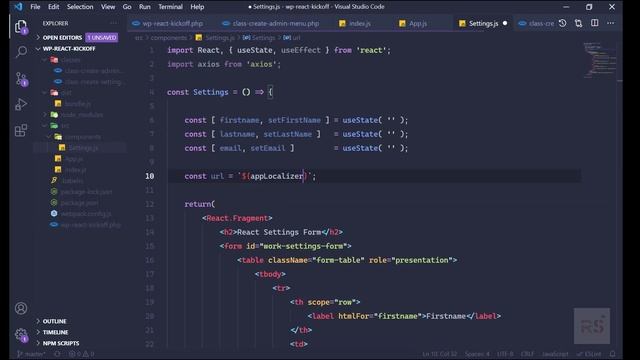Viewport: 640px width, 360px height.
Task: Click the Spaces: 4 indentation setting
Action: 477,354
